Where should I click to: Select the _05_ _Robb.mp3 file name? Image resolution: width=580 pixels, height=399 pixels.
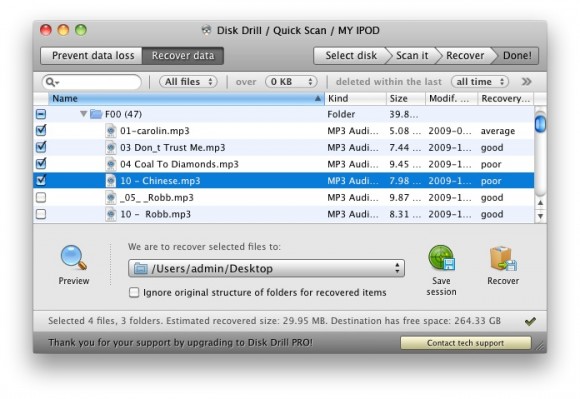point(157,197)
